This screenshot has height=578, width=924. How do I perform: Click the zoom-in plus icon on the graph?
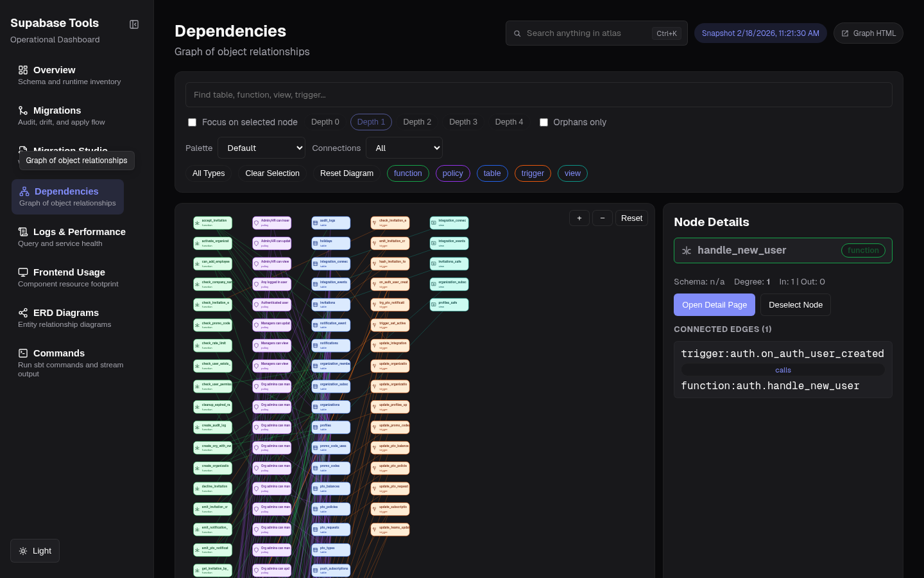click(x=579, y=218)
